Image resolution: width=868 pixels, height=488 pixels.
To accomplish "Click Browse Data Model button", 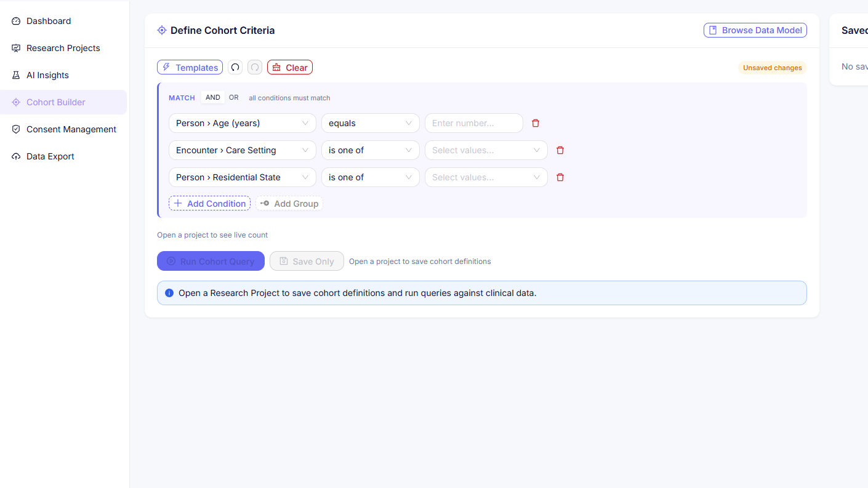I will click(755, 30).
